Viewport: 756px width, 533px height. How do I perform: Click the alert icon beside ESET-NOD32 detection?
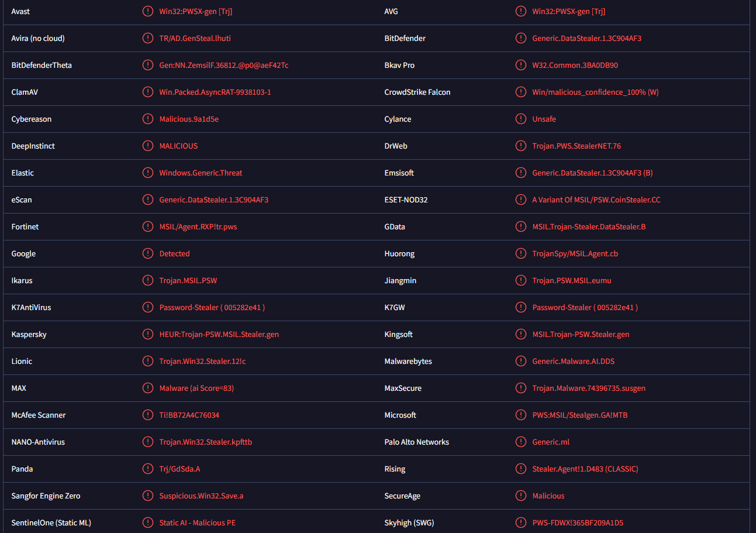[521, 200]
